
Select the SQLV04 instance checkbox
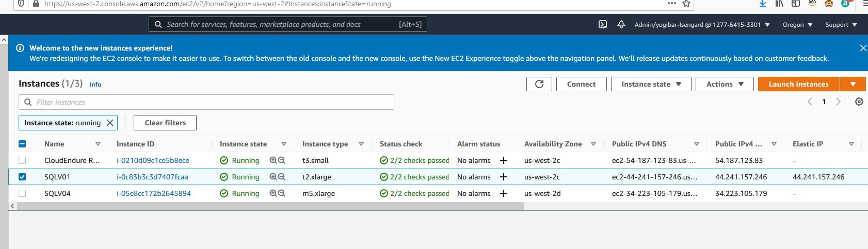click(22, 193)
